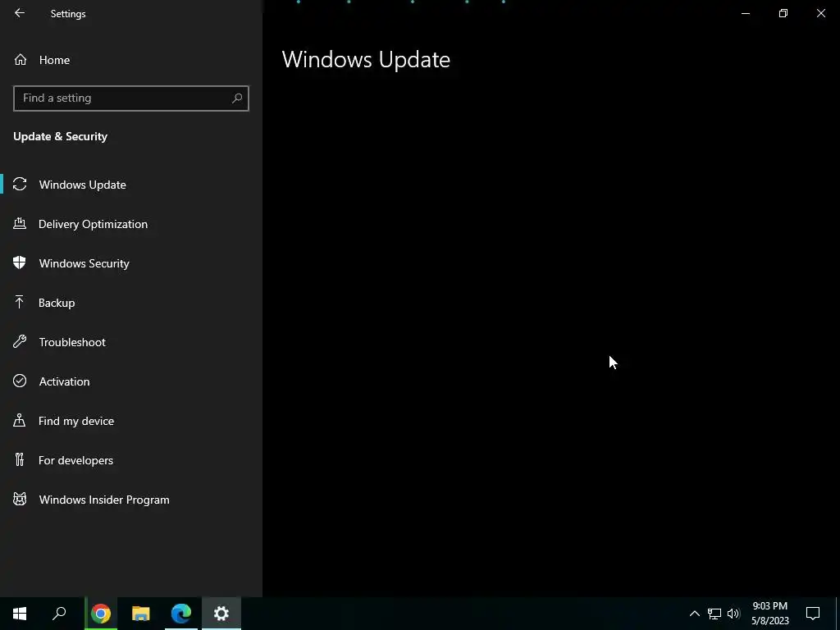Click the tools icon for For developers
This screenshot has height=630, width=840.
(20, 459)
